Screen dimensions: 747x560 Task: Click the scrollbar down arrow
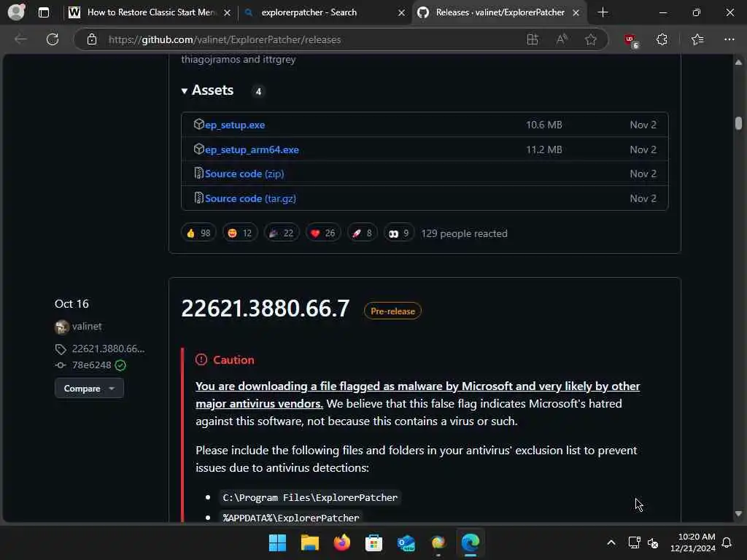(738, 514)
